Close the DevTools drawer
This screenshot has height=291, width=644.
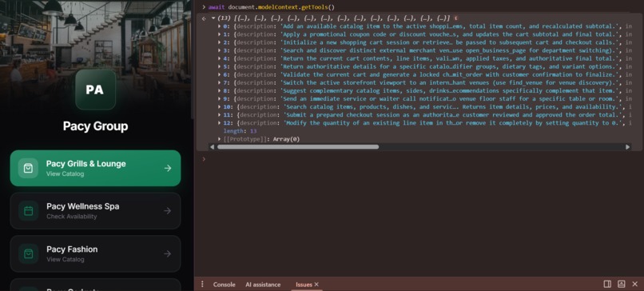(635, 284)
